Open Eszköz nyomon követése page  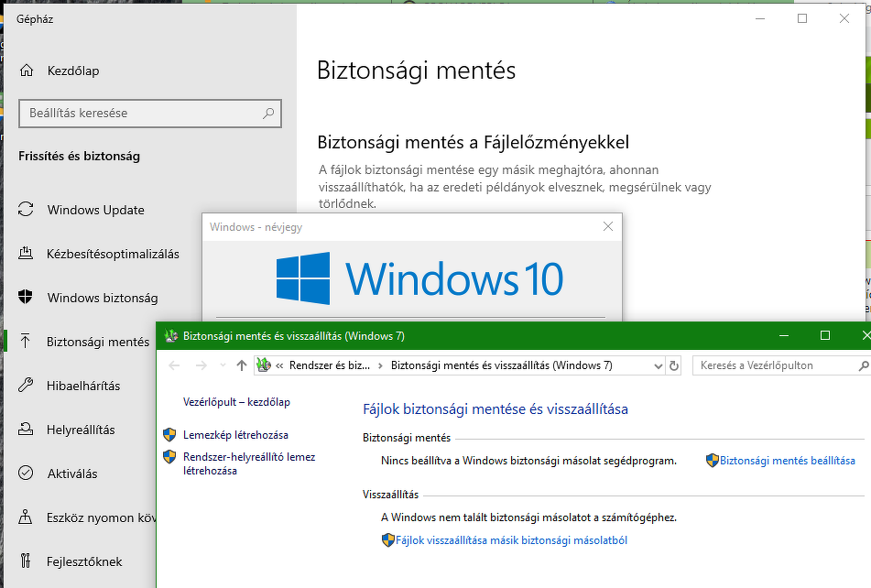click(101, 517)
